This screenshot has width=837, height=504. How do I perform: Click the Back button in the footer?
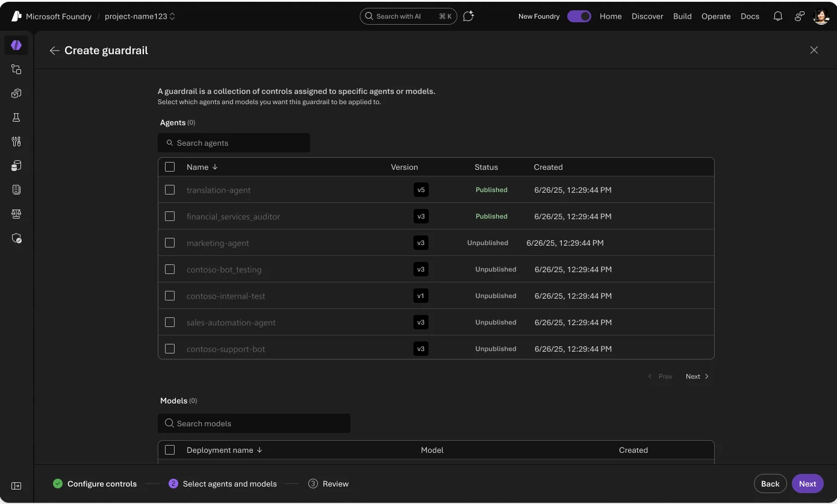(770, 484)
